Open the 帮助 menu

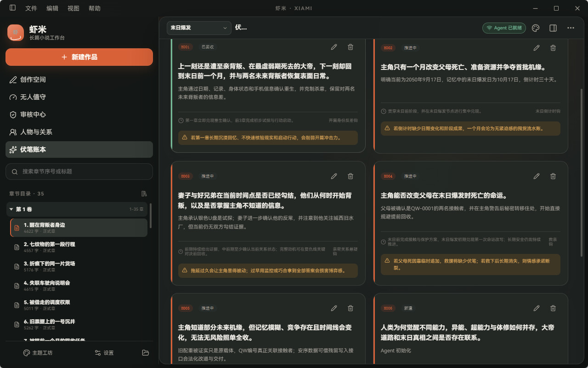coord(95,8)
